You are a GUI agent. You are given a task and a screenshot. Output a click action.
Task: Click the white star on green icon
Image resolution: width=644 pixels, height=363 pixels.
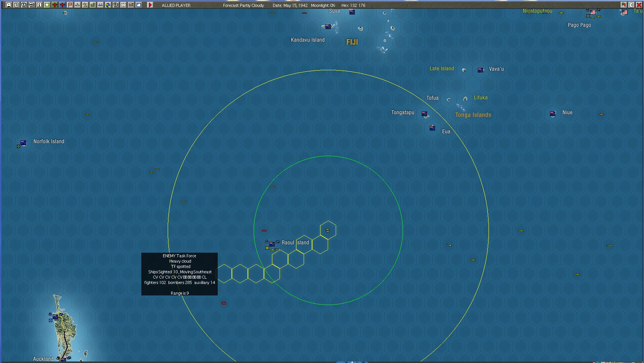pos(47,5)
